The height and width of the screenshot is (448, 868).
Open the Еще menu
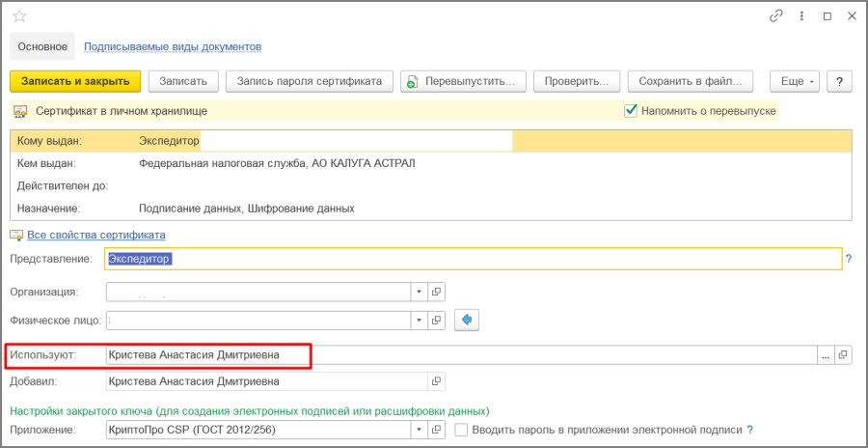796,81
